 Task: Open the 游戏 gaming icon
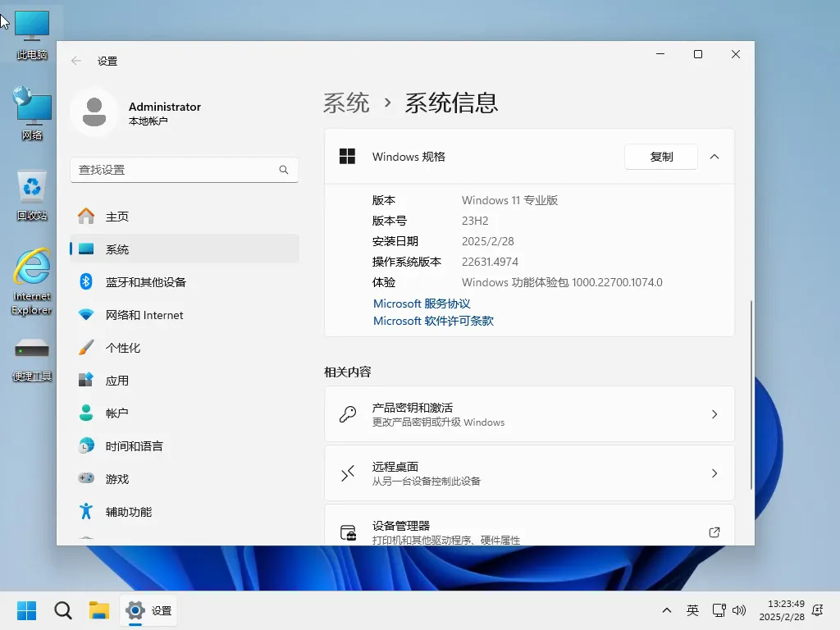(86, 478)
